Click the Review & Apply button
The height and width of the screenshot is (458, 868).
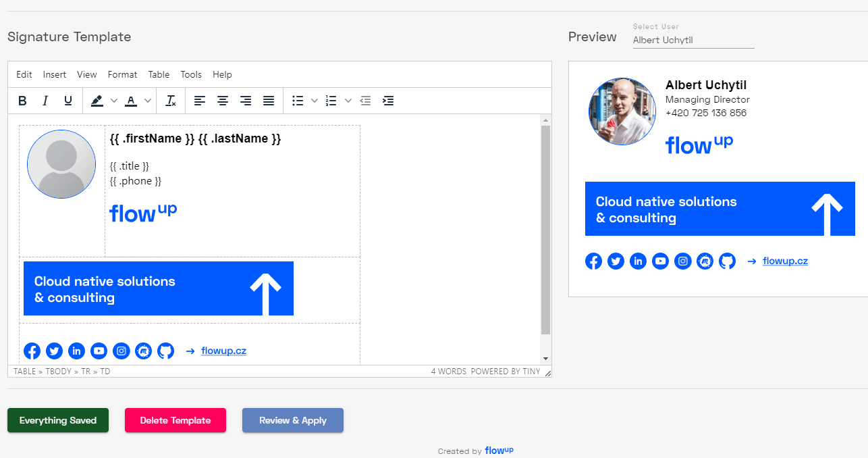(x=293, y=420)
